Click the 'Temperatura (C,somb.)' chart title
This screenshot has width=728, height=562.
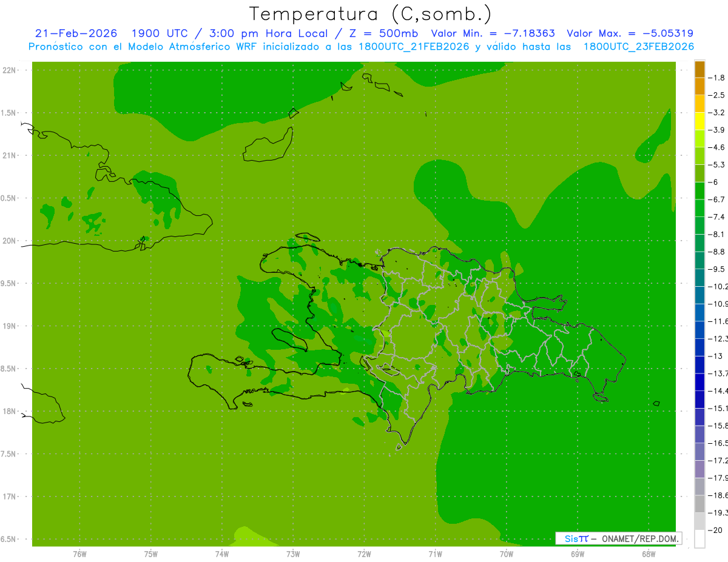coord(371,15)
